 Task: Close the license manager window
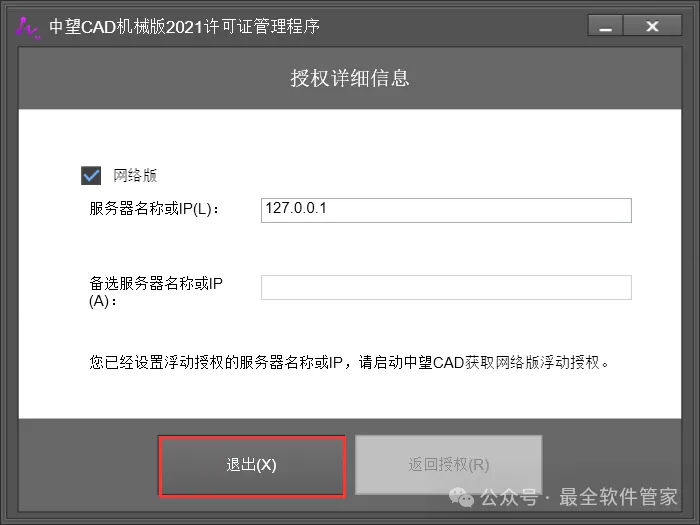[652, 26]
